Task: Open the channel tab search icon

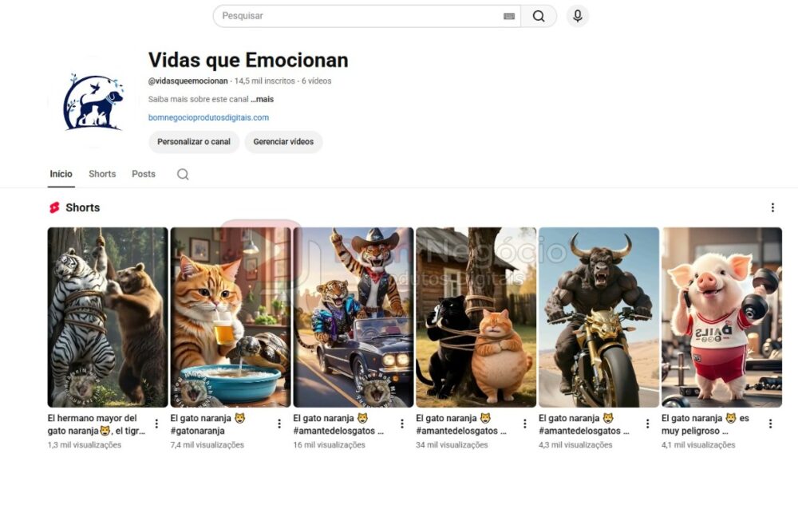Action: [x=183, y=174]
